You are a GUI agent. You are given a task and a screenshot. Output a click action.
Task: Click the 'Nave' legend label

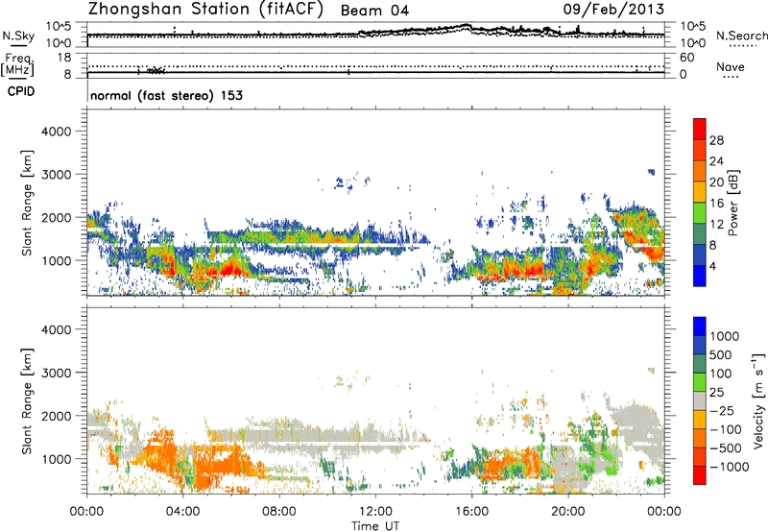(731, 66)
